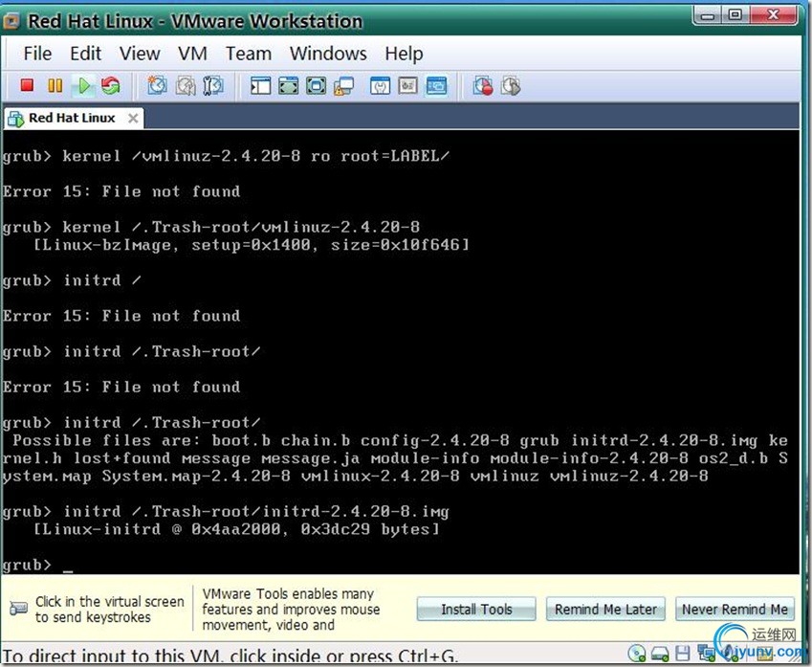Click the Remind Me Later button
The image size is (812, 667).
pyautogui.click(x=605, y=610)
